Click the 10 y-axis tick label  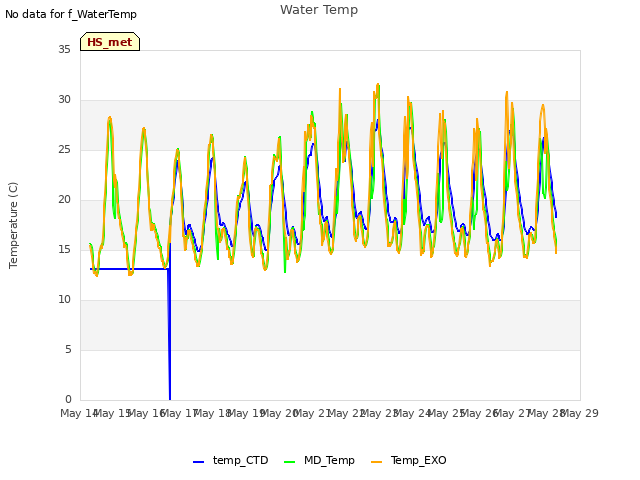click(x=64, y=300)
